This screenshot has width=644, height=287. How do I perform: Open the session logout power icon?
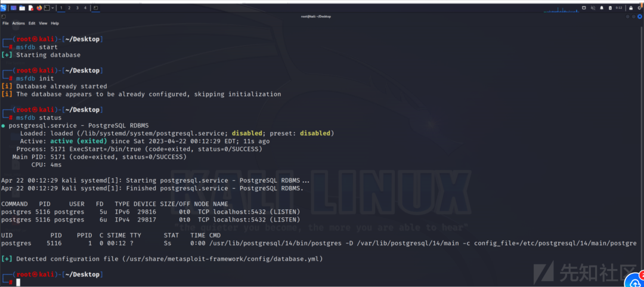pos(639,8)
